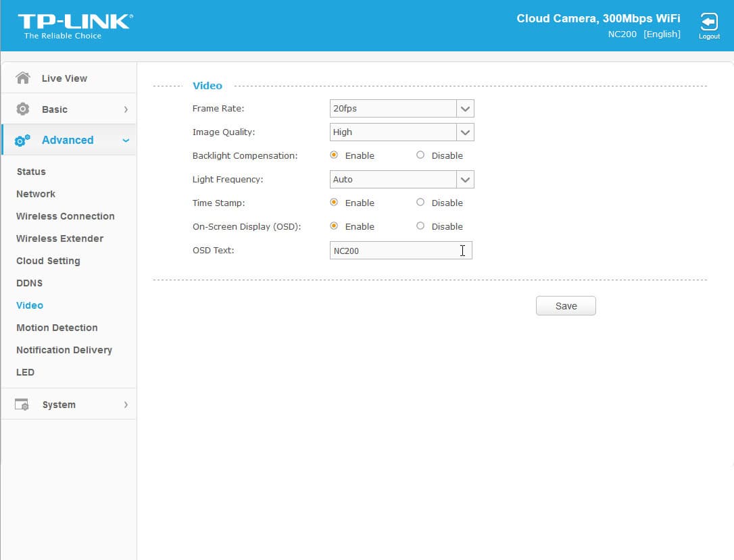
Task: Open the Network page
Action: point(36,194)
